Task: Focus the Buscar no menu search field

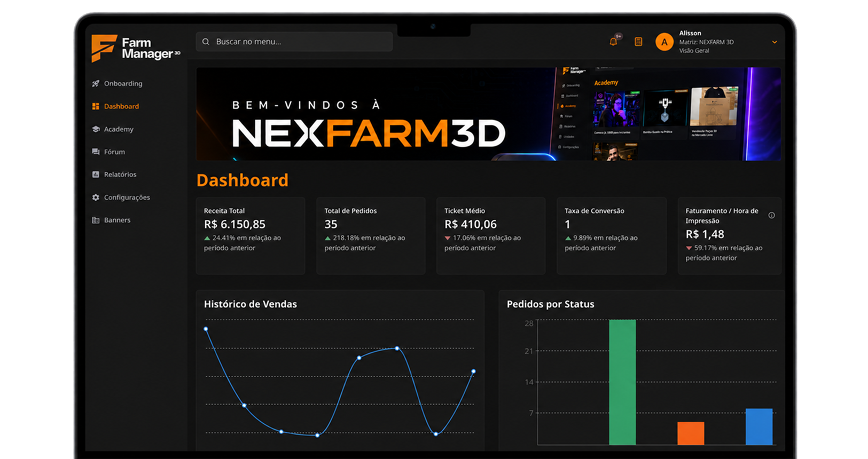Action: (294, 42)
